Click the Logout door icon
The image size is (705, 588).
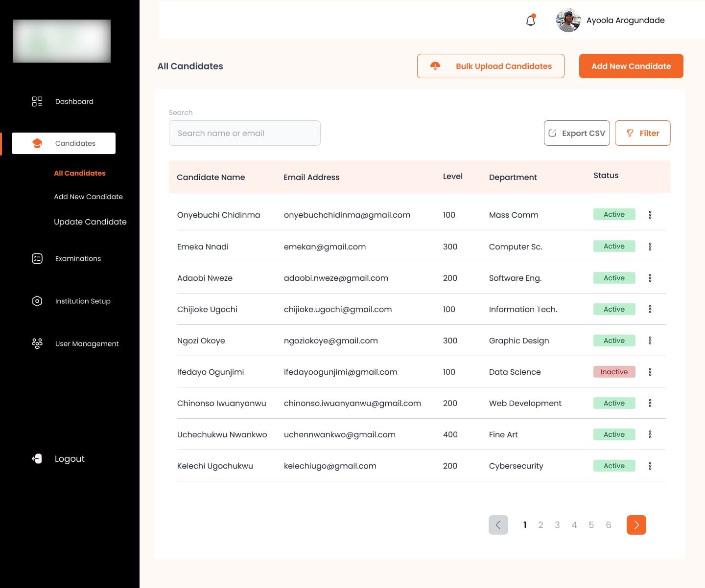pyautogui.click(x=37, y=458)
